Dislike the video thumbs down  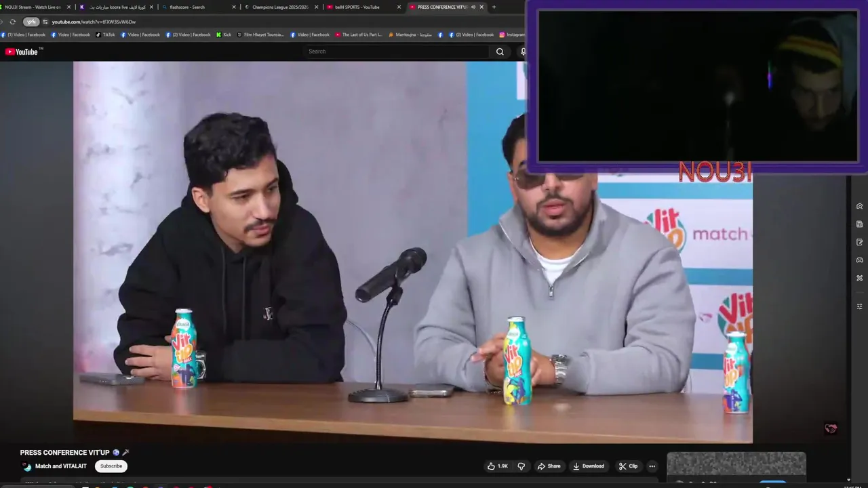pyautogui.click(x=521, y=466)
